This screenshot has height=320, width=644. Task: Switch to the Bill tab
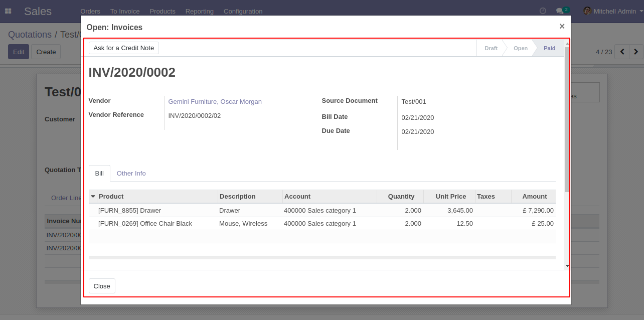(x=99, y=174)
